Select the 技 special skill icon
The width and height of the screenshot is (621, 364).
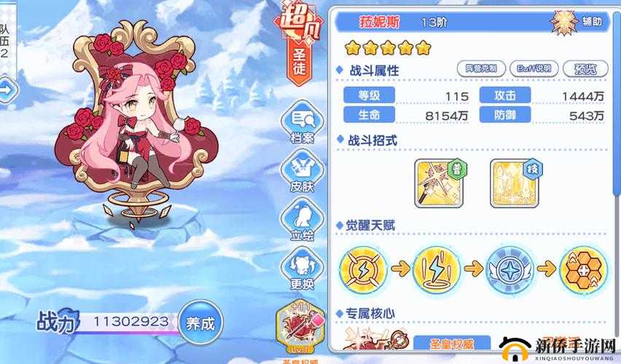tap(515, 183)
